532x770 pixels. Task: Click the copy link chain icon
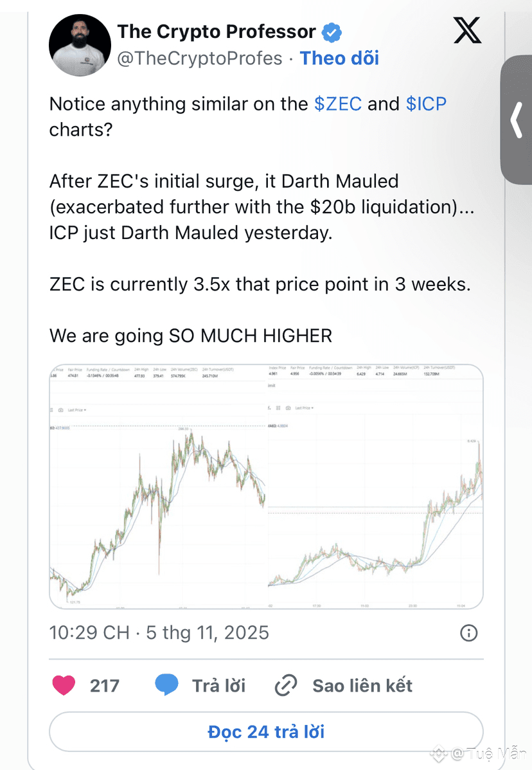point(285,686)
